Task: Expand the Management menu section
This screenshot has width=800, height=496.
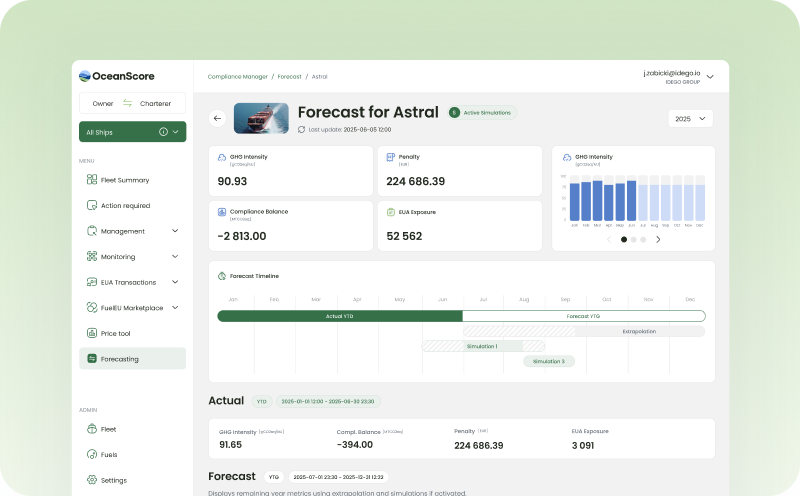Action: pos(175,231)
